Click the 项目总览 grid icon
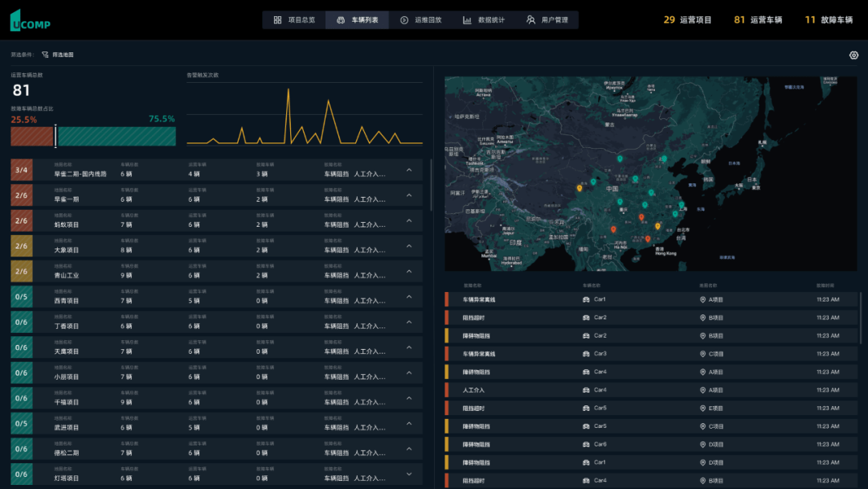868x489 pixels. pyautogui.click(x=277, y=20)
